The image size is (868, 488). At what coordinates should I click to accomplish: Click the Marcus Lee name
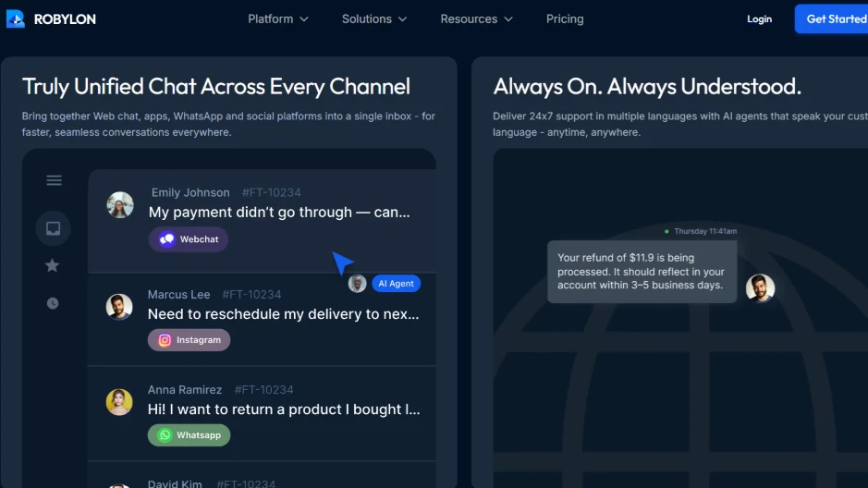[178, 294]
